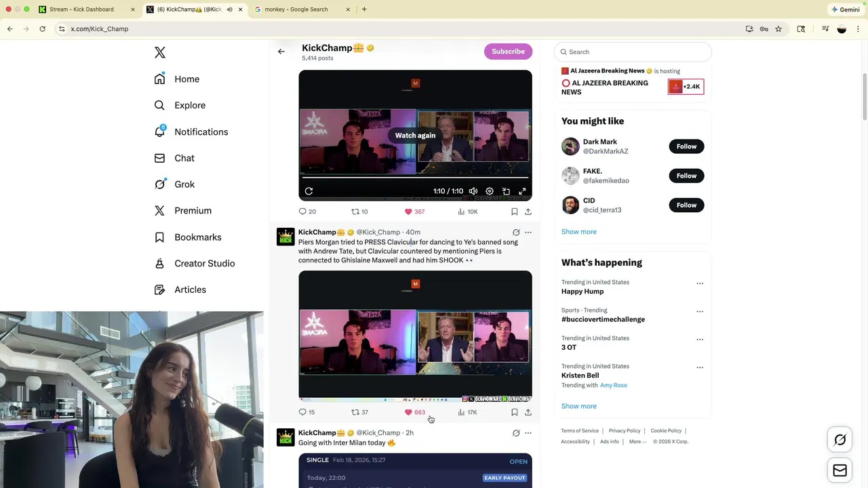
Task: Bookmark the post with 367 likes
Action: (x=515, y=211)
